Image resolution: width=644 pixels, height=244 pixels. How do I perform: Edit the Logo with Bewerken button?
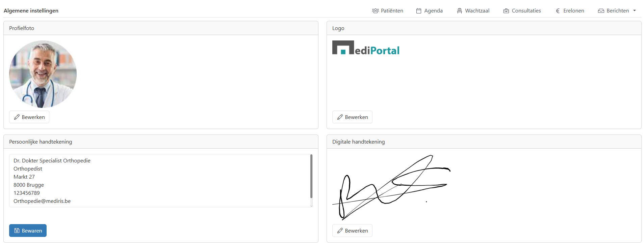pyautogui.click(x=352, y=117)
